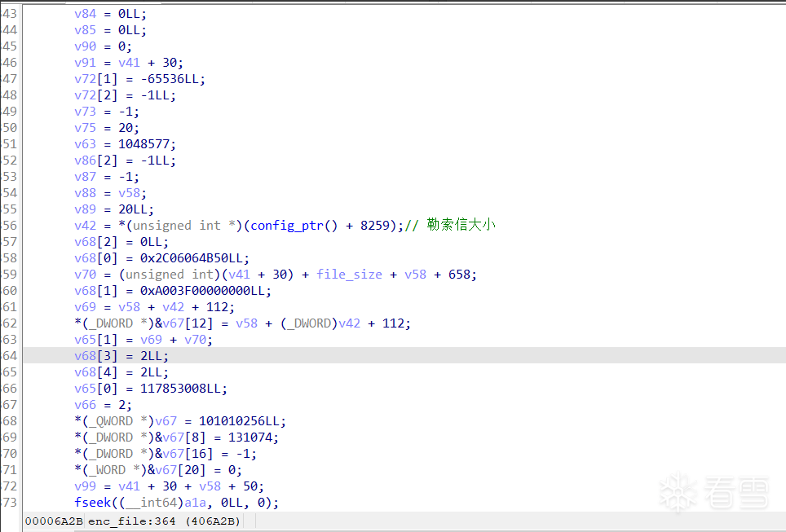
Task: Click the constant 117853008LL assigned to v65[0]
Action: [x=180, y=389]
